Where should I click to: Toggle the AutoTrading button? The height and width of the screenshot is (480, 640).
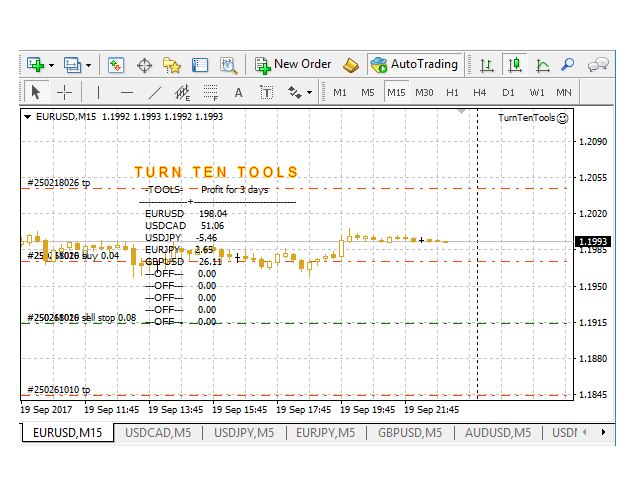[x=414, y=64]
